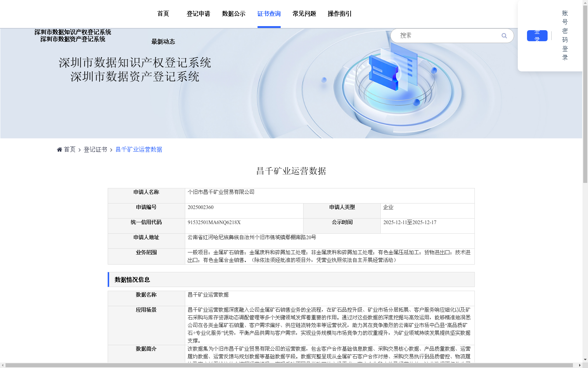Click the blue 登录 button

click(537, 36)
